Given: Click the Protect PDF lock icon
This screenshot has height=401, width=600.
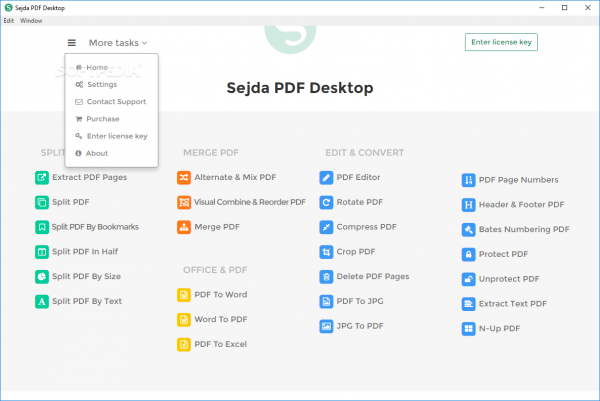Looking at the screenshot, I should 469,254.
